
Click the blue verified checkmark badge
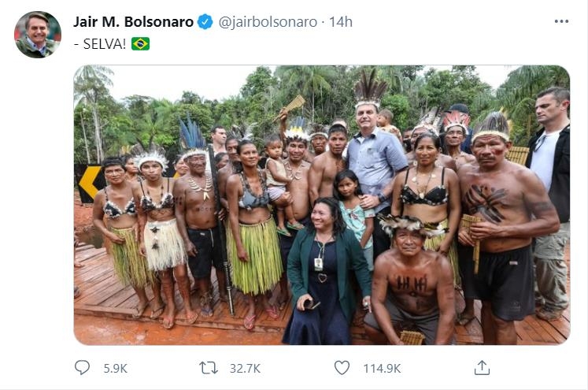pyautogui.click(x=205, y=22)
